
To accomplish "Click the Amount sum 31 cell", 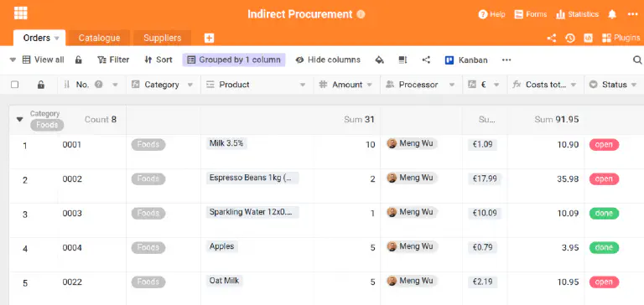I will [359, 120].
